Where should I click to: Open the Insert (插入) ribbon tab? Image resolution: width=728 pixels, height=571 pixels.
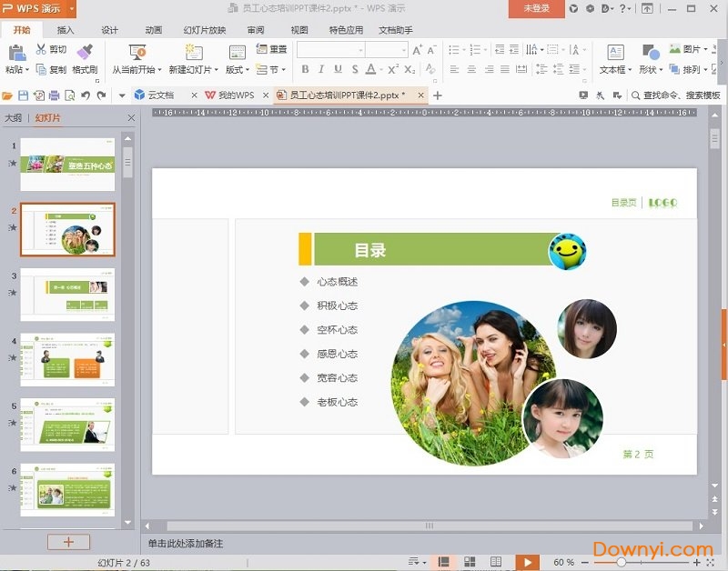pos(66,30)
